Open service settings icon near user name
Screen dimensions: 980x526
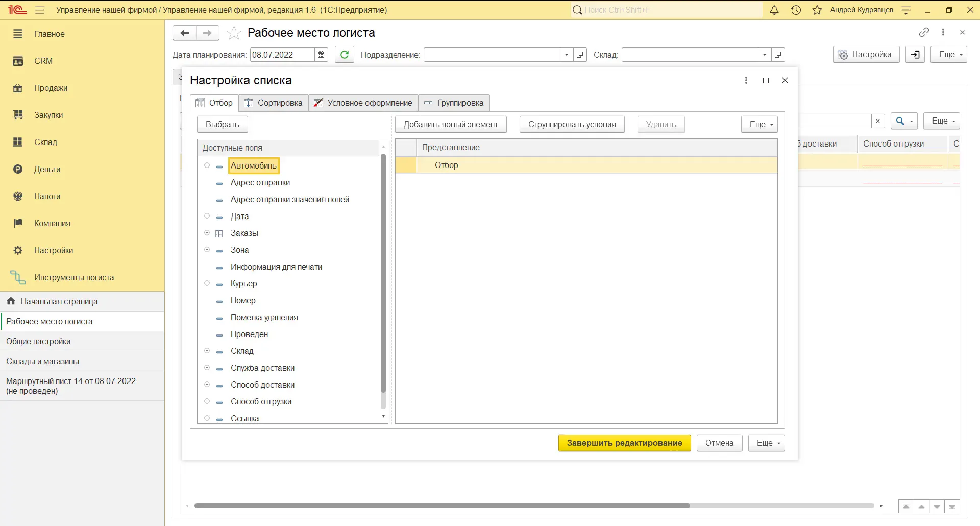[x=906, y=10]
